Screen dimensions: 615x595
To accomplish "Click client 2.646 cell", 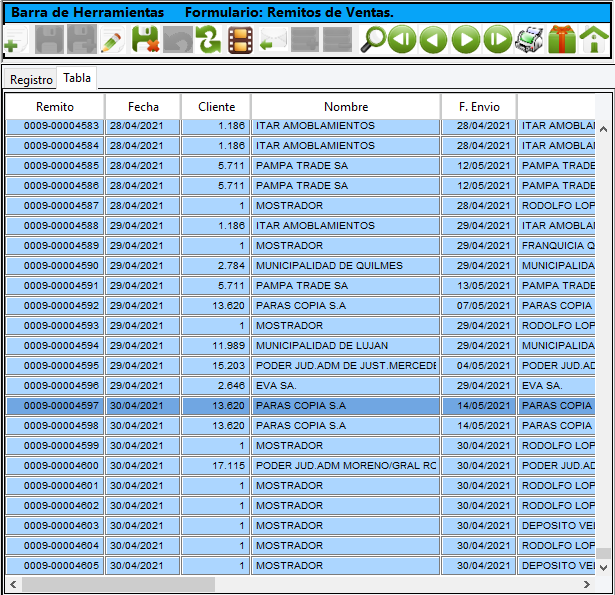I will click(x=216, y=386).
